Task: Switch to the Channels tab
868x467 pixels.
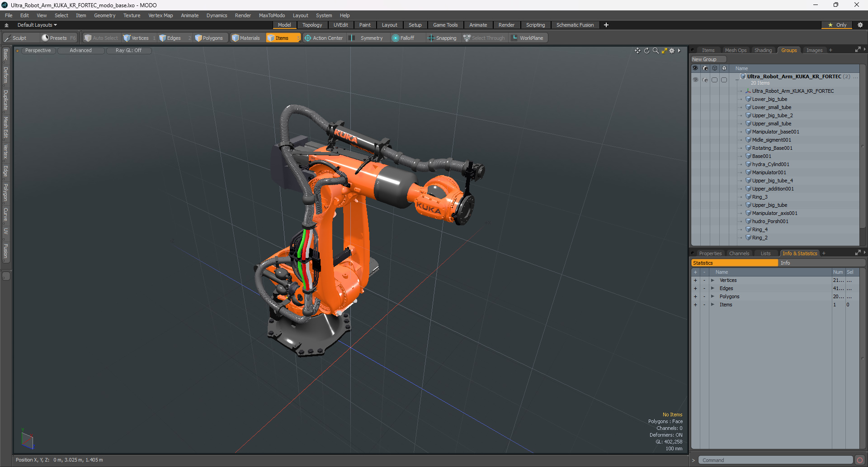Action: 739,253
